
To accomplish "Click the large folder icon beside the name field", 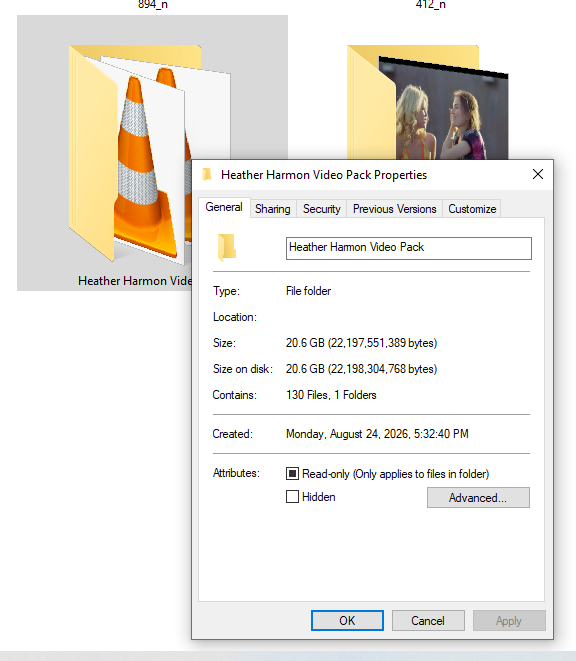I will point(227,247).
